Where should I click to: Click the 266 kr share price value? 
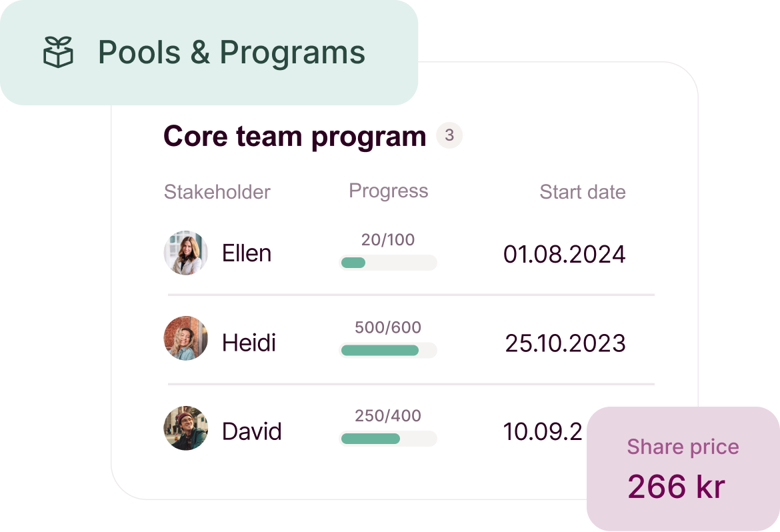coord(676,486)
